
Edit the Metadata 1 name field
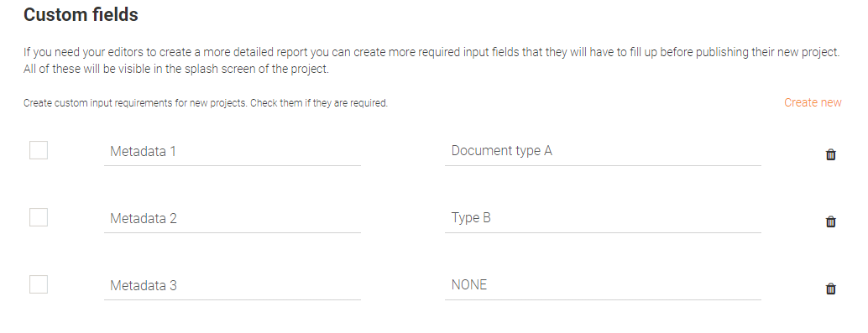coord(233,152)
